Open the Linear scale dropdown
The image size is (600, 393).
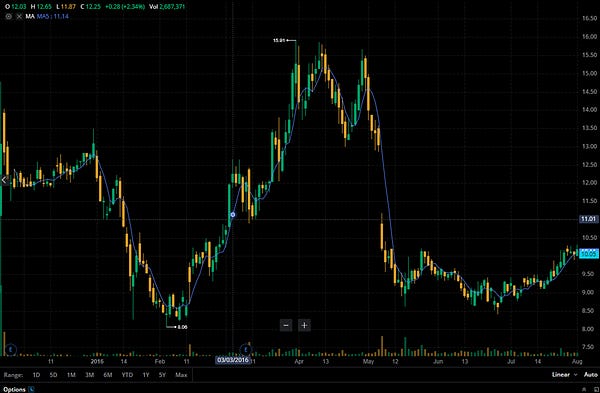click(564, 375)
